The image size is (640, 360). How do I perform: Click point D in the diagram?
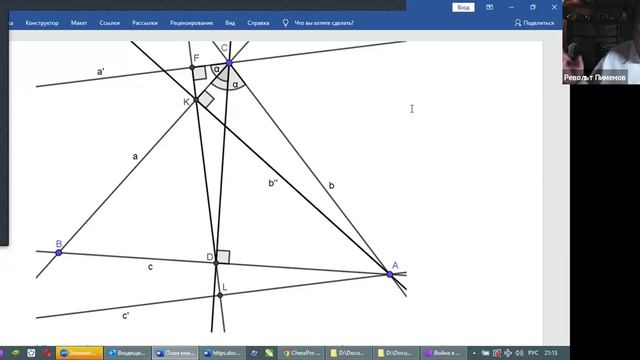216,263
